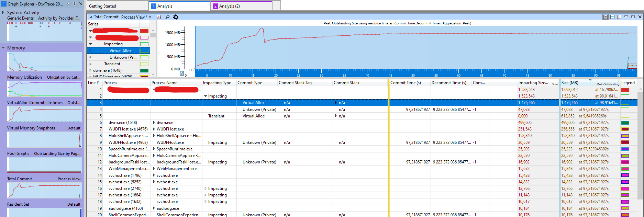Collapse the Impacting series node
Image resolution: width=644 pixels, height=217 pixels.
pos(90,44)
